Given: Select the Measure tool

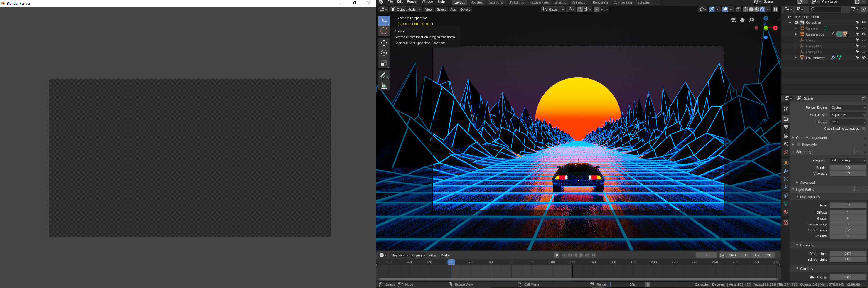Looking at the screenshot, I should click(384, 85).
